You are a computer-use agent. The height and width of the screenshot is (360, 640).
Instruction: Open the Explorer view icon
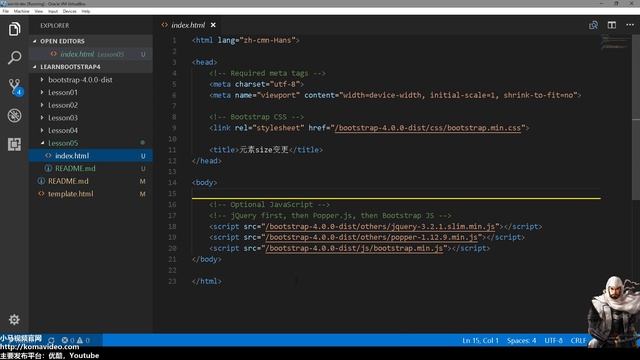(14, 29)
